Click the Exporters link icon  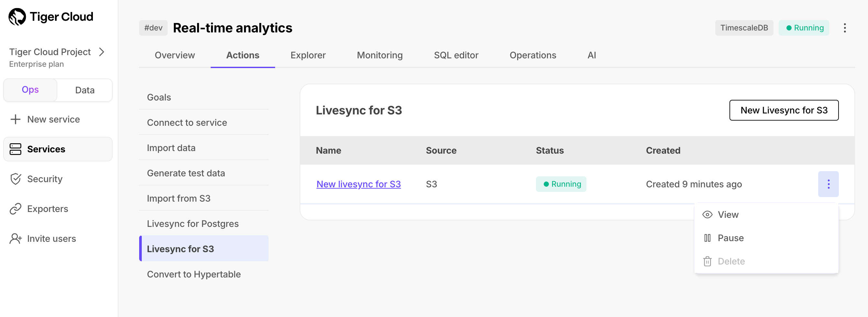tap(16, 209)
